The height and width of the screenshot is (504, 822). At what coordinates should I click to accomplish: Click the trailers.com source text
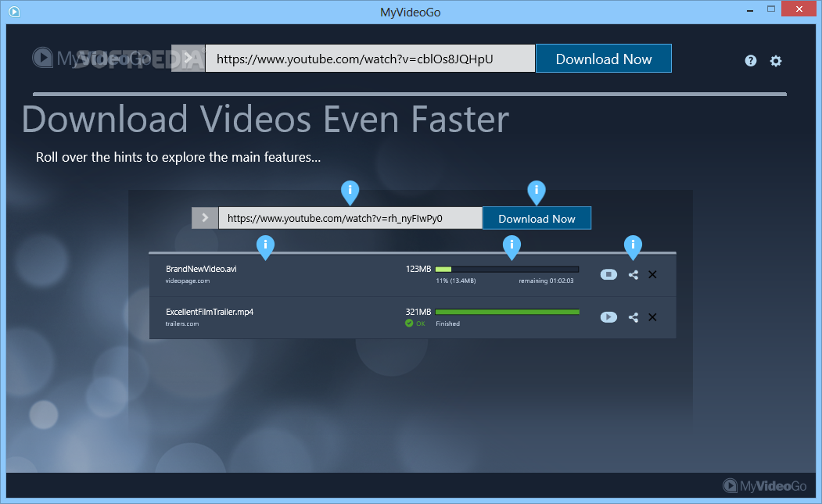[x=182, y=323]
